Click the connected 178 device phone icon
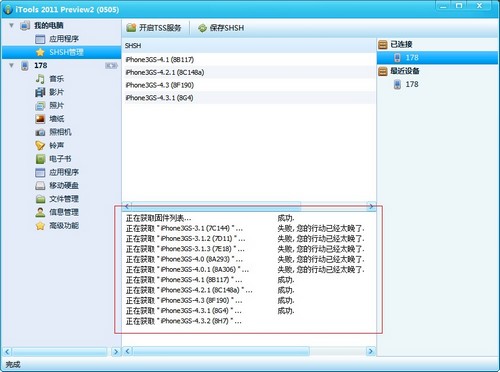The height and width of the screenshot is (372, 500). [x=397, y=58]
